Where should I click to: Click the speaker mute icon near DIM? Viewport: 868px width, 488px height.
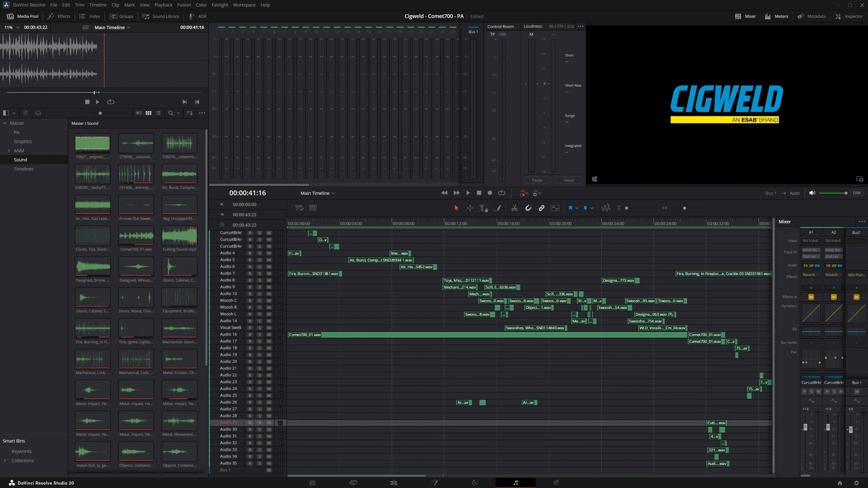tap(812, 193)
